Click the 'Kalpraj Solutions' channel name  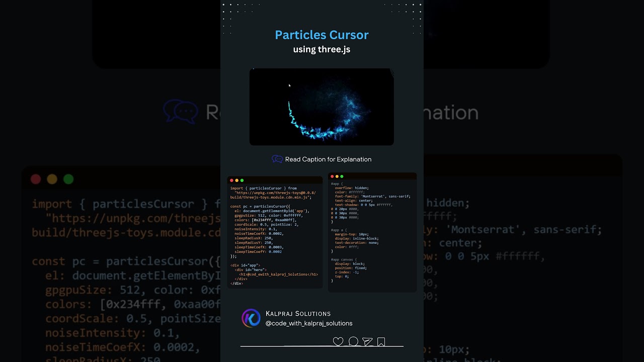coord(298,314)
